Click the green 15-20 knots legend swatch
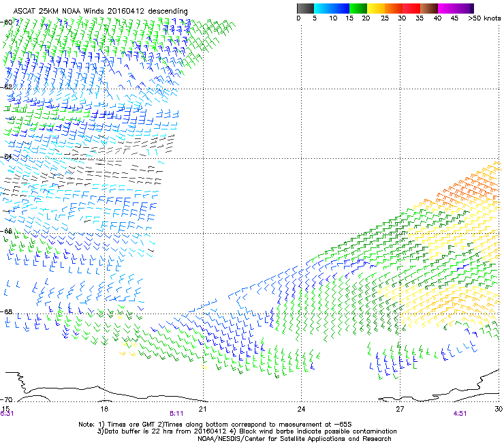The image size is (504, 443). 358,8
